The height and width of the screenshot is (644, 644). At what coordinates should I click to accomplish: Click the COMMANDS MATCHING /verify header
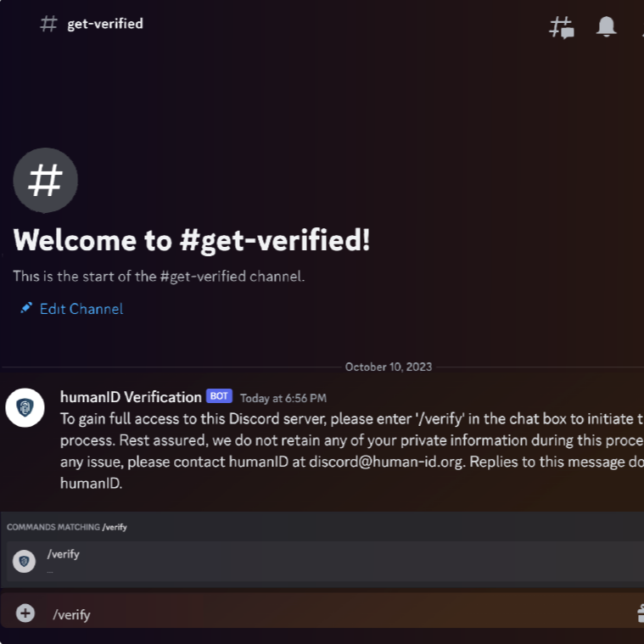click(67, 527)
